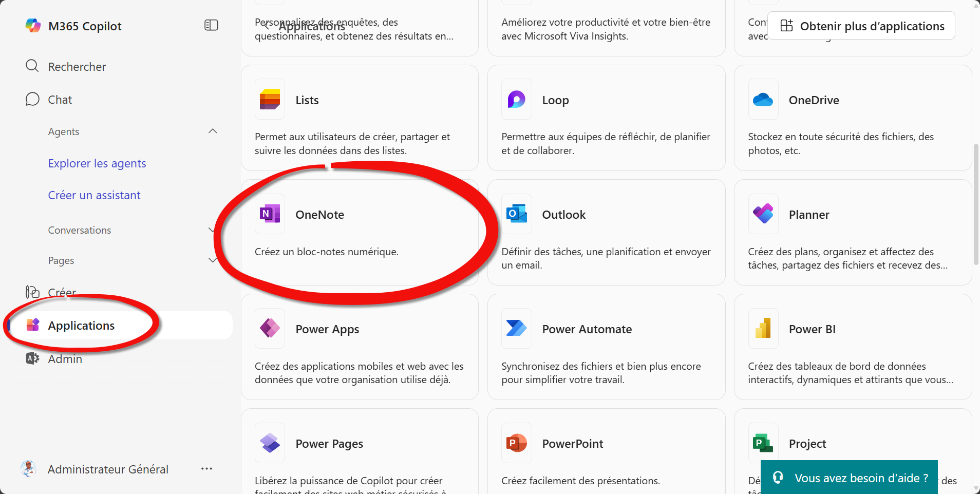The image size is (980, 494).
Task: Launch PowerPoint from its icon
Action: point(516,443)
